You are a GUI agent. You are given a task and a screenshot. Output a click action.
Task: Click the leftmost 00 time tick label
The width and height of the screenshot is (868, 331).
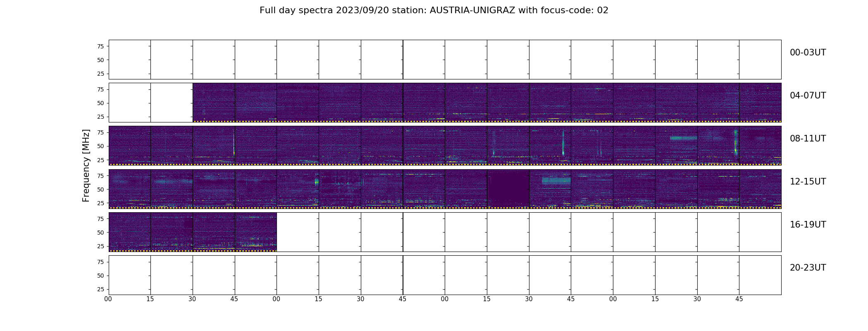(x=108, y=299)
